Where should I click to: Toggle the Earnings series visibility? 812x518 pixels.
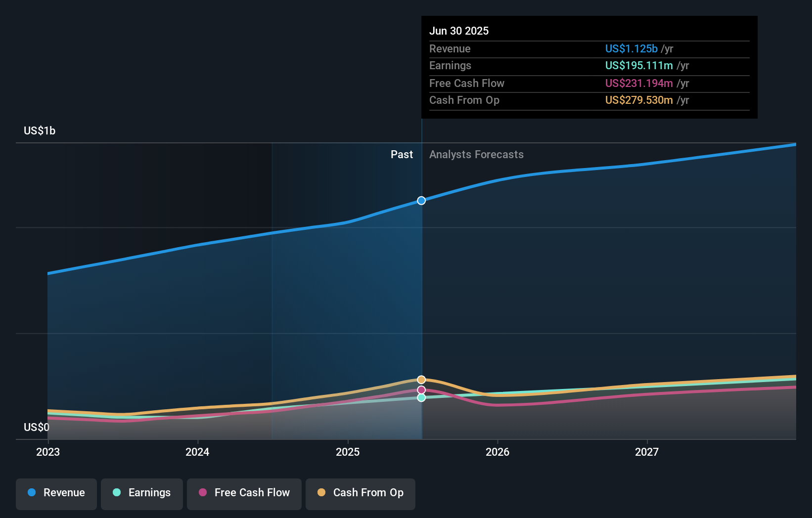142,493
